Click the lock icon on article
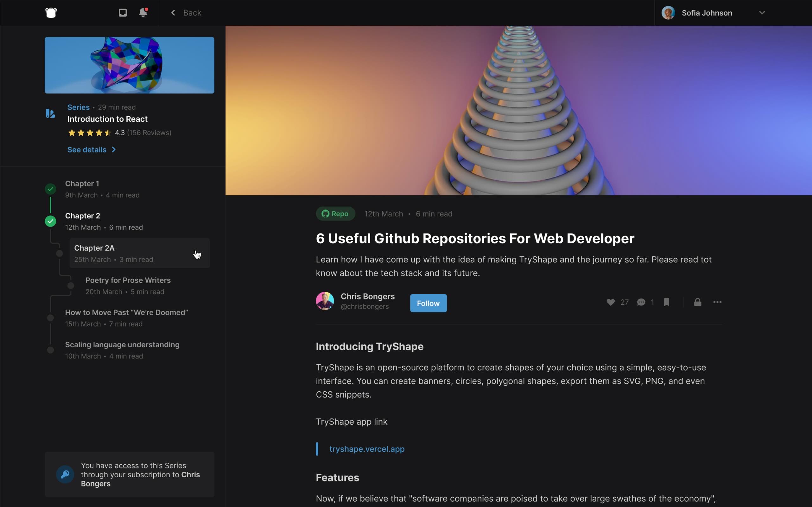Image resolution: width=812 pixels, height=507 pixels. click(697, 301)
